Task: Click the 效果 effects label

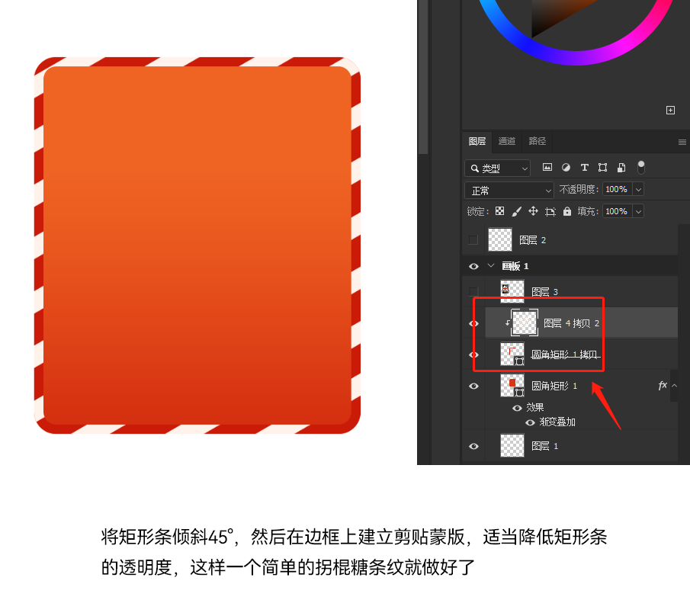Action: [x=534, y=408]
